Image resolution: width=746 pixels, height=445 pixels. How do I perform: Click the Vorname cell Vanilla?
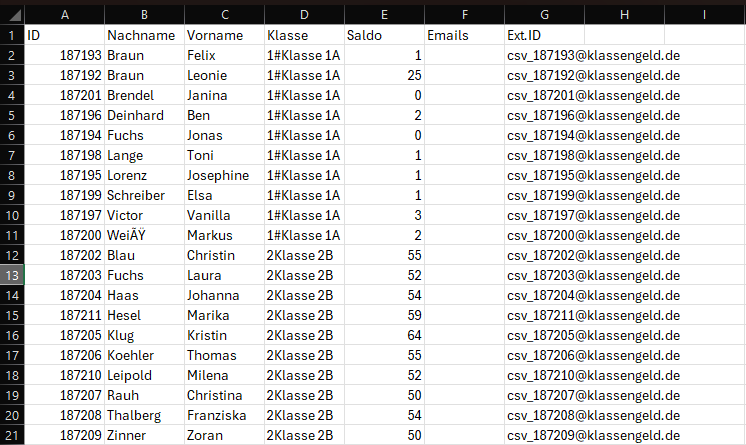225,215
